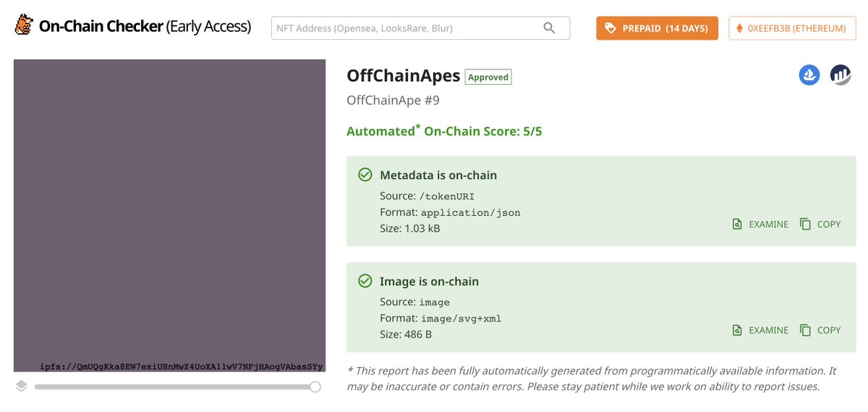Click the 0XEEFB3B (ETHEREUM) wallet button

click(791, 28)
